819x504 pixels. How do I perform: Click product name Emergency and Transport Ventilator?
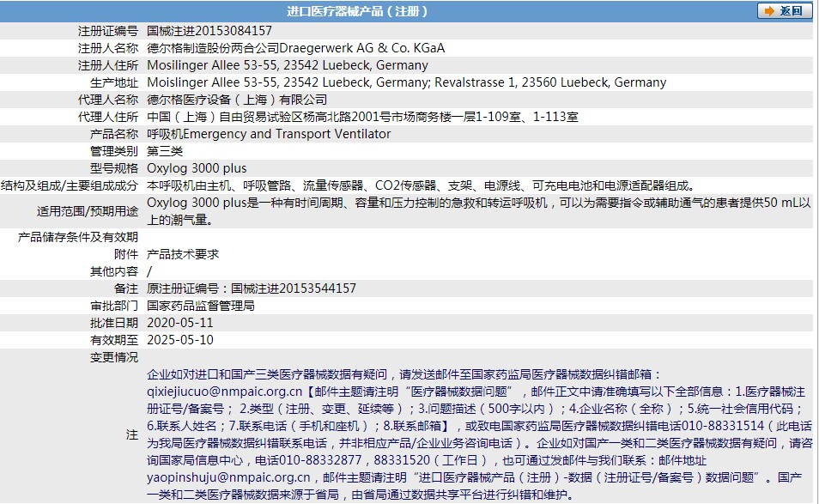(287, 134)
